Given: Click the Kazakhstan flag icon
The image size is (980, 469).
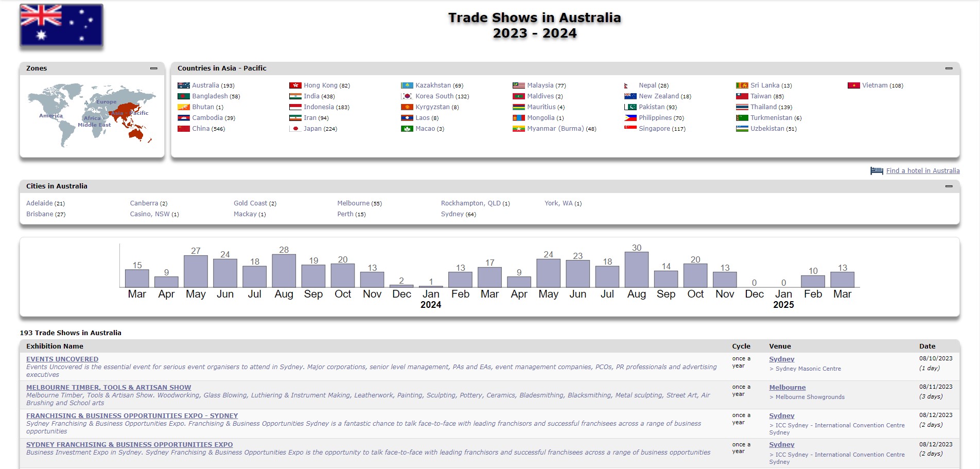Looking at the screenshot, I should pos(407,85).
